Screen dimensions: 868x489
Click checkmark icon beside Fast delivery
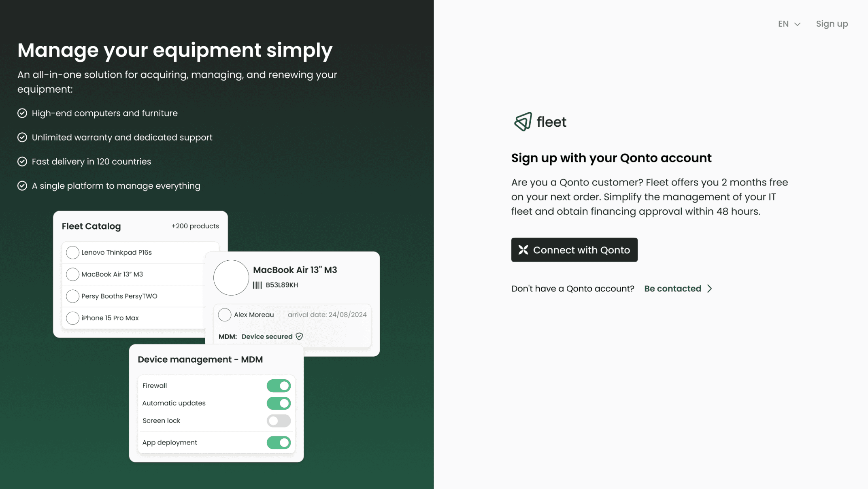point(22,162)
